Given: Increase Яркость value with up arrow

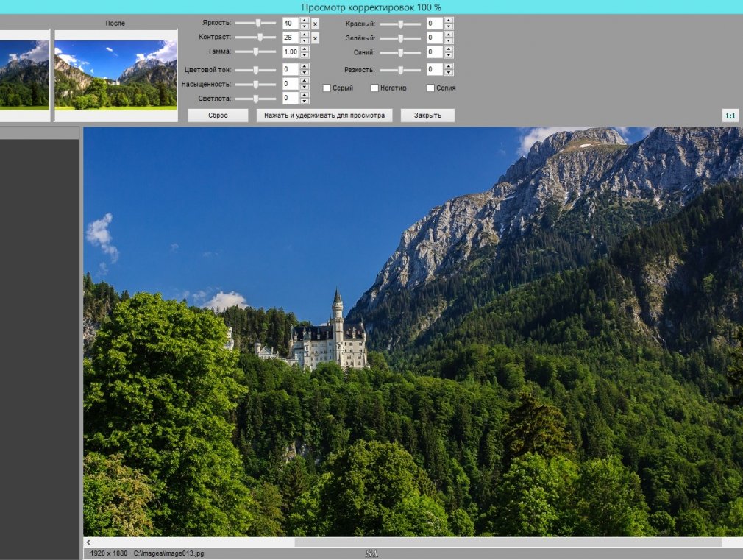Looking at the screenshot, I should pos(305,21).
